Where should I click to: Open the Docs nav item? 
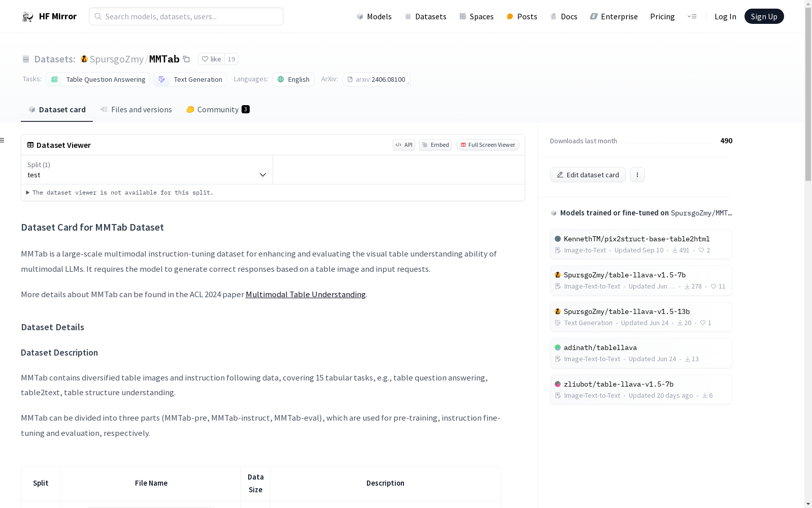(564, 17)
